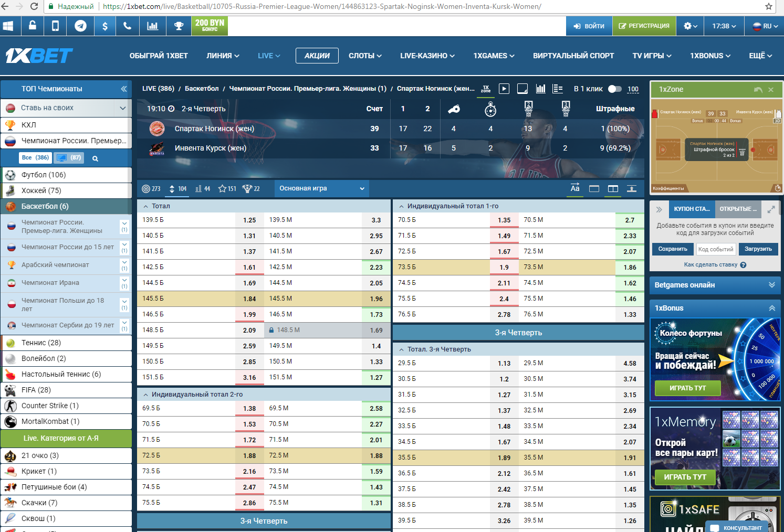Open the callback telephone icon
Viewport: 784px width, 532px height.
[x=128, y=26]
